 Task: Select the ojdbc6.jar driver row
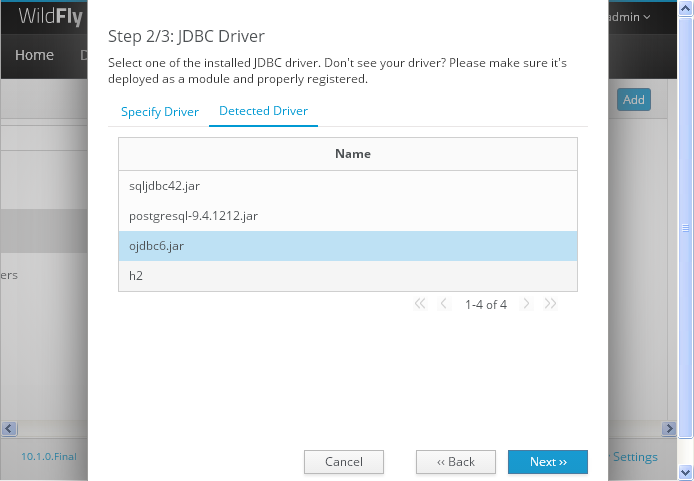coord(347,246)
